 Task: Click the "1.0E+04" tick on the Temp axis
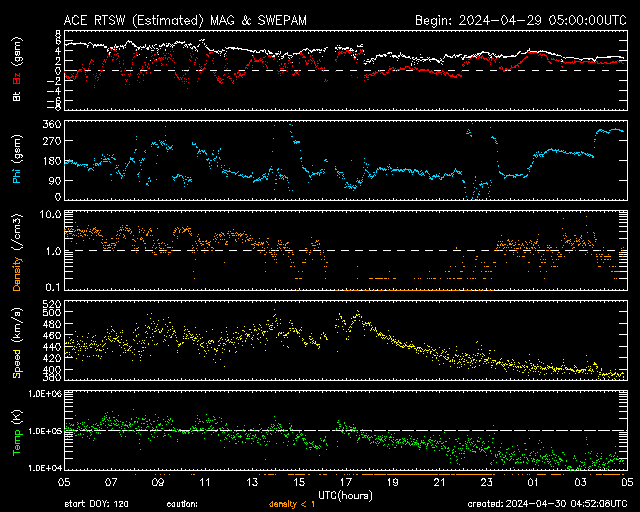coord(45,468)
